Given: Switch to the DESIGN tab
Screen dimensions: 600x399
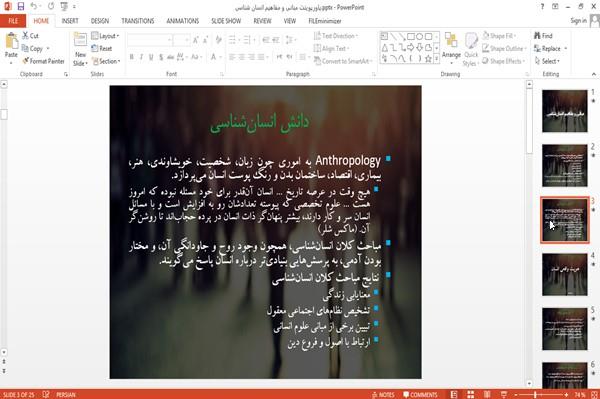Looking at the screenshot, I should (100, 21).
